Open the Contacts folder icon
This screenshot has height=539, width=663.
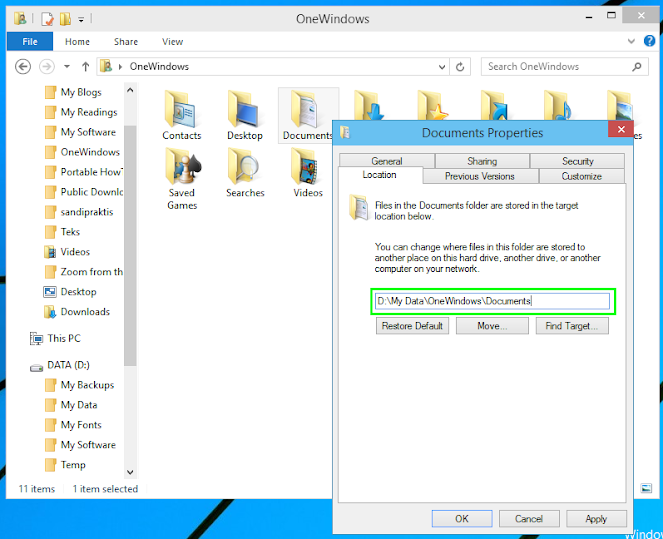pos(181,115)
